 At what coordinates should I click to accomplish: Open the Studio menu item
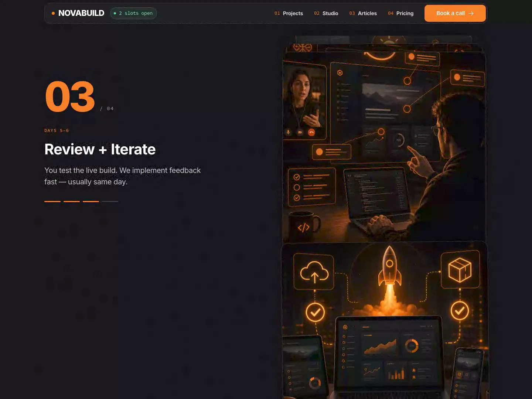pyautogui.click(x=326, y=13)
